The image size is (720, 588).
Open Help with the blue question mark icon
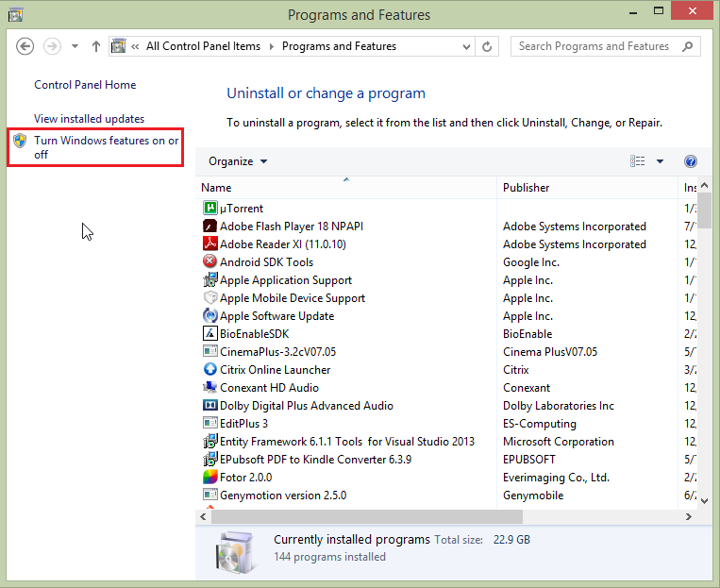tap(690, 161)
